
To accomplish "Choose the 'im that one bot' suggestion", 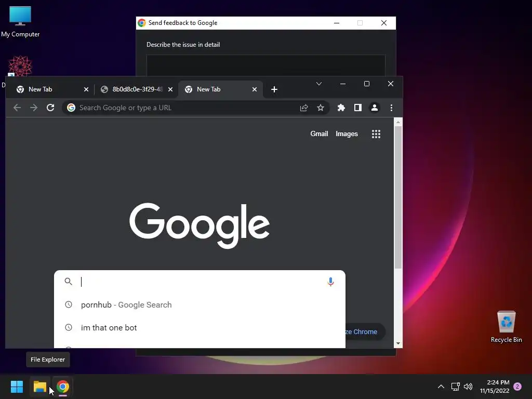I will 199,327.
